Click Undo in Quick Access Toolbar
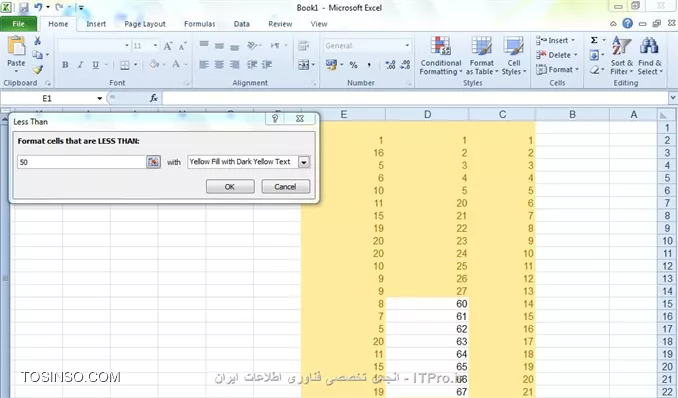The height and width of the screenshot is (398, 678). tap(38, 7)
